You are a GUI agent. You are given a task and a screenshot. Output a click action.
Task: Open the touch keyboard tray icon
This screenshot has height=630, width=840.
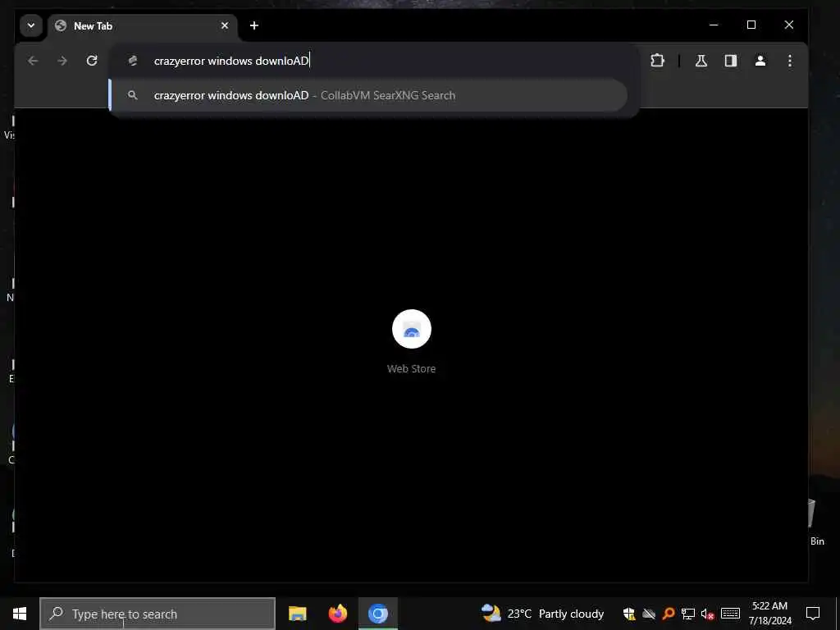point(730,614)
